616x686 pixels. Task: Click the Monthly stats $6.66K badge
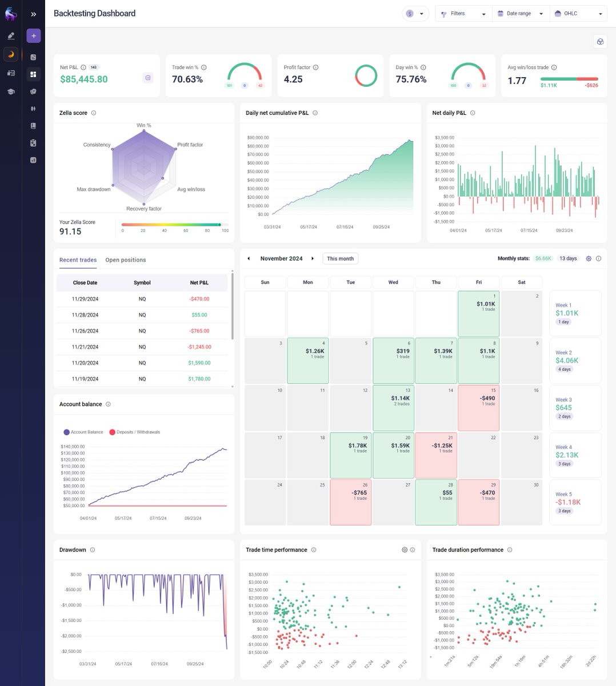[543, 258]
